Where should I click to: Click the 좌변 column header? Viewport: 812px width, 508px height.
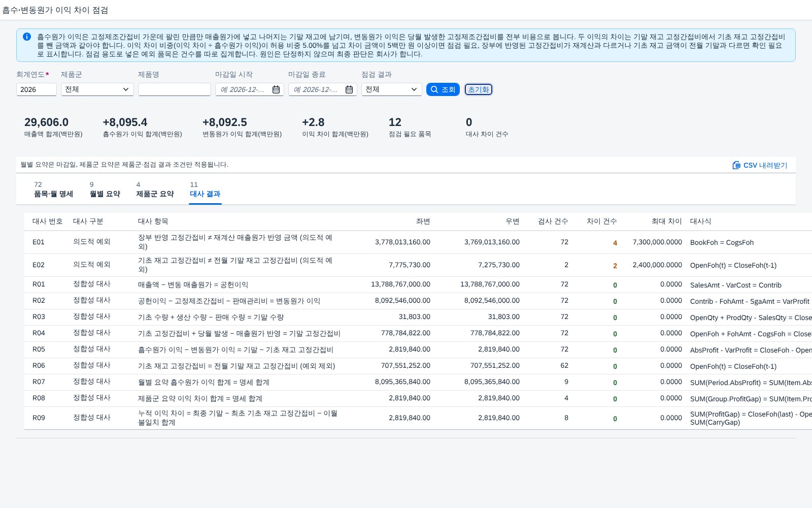(x=423, y=221)
